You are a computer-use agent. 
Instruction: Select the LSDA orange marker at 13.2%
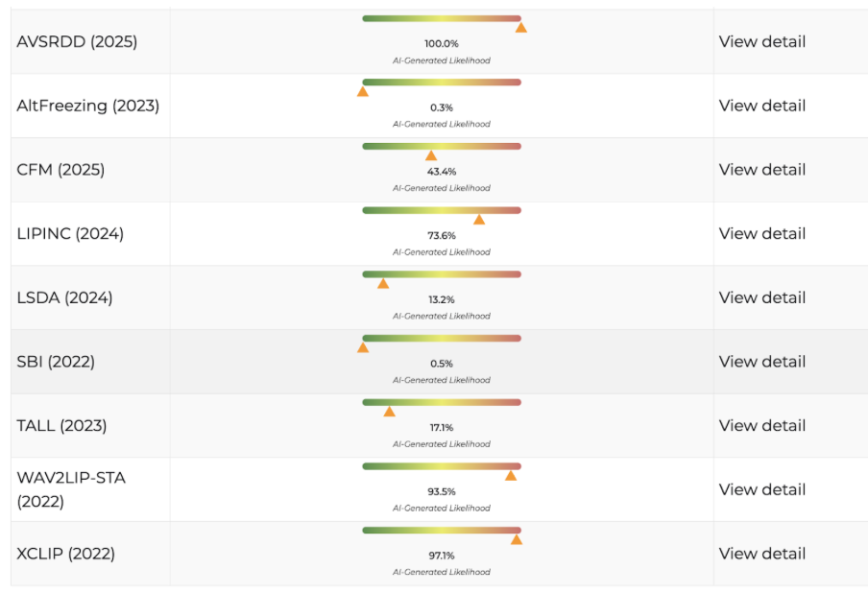pyautogui.click(x=383, y=283)
